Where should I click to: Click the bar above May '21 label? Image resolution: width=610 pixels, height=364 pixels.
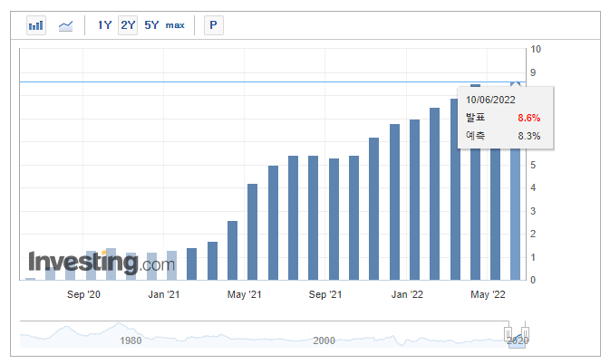(x=253, y=232)
